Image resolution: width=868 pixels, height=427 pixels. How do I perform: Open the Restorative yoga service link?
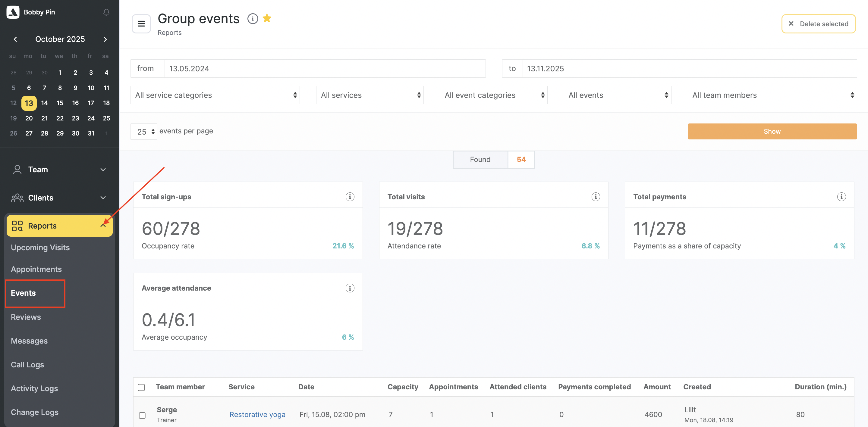257,415
